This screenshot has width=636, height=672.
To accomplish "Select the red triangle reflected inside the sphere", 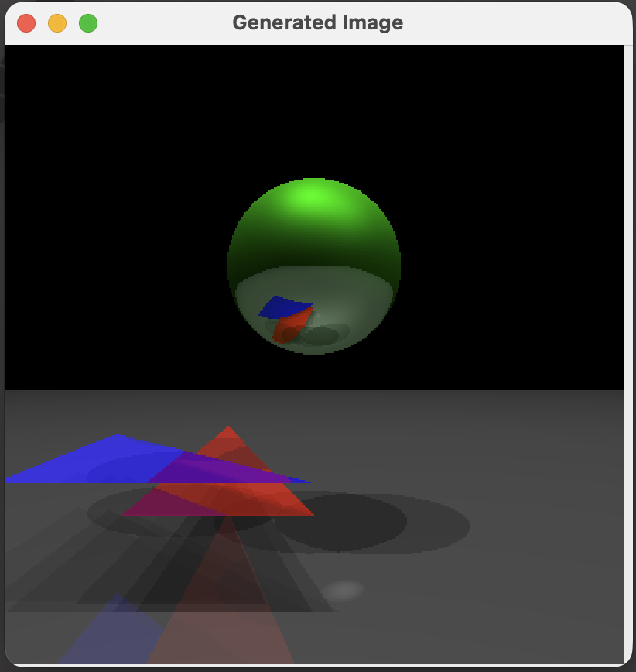I will click(x=296, y=322).
